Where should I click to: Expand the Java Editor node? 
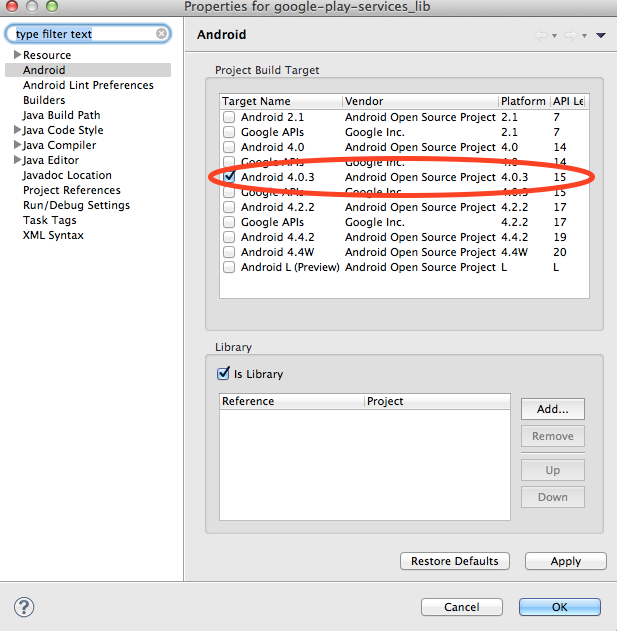(x=17, y=160)
